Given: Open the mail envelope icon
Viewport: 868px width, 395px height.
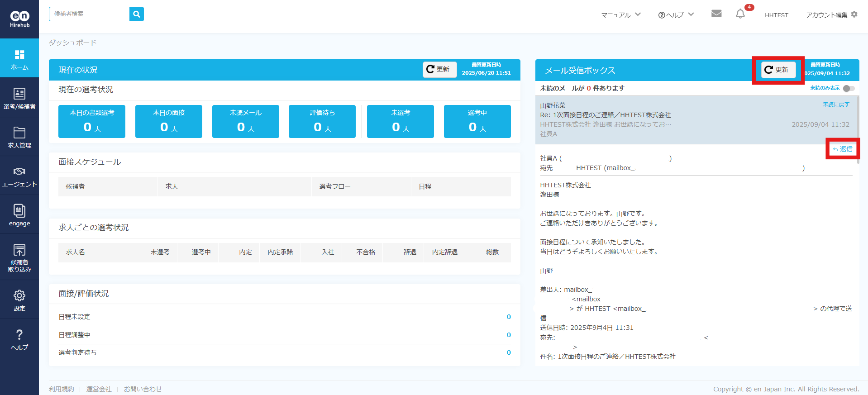Looking at the screenshot, I should click(x=716, y=14).
